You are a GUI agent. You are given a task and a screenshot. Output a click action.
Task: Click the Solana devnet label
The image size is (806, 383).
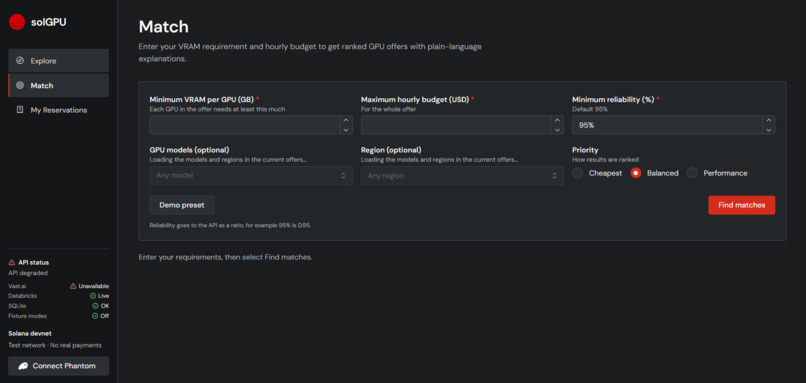pyautogui.click(x=30, y=333)
